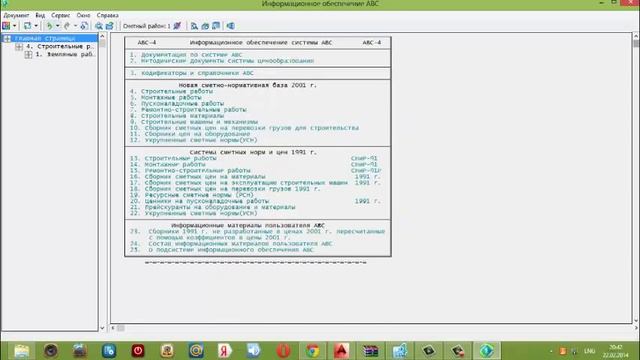640x360 pixels.
Task: Click horizontal scrollbar left arrow in content pane
Action: (x=113, y=328)
